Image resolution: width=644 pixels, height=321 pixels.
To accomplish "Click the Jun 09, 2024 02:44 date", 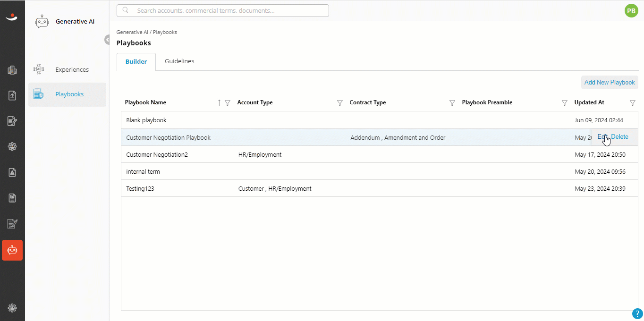I will pyautogui.click(x=599, y=120).
